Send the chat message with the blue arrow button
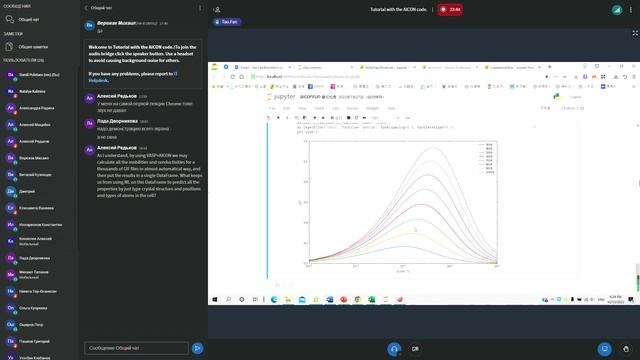Viewport: 640px width, 360px height. (x=197, y=348)
